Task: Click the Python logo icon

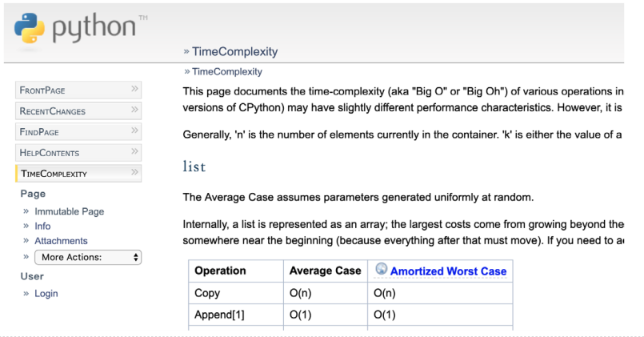Action: coord(29,27)
